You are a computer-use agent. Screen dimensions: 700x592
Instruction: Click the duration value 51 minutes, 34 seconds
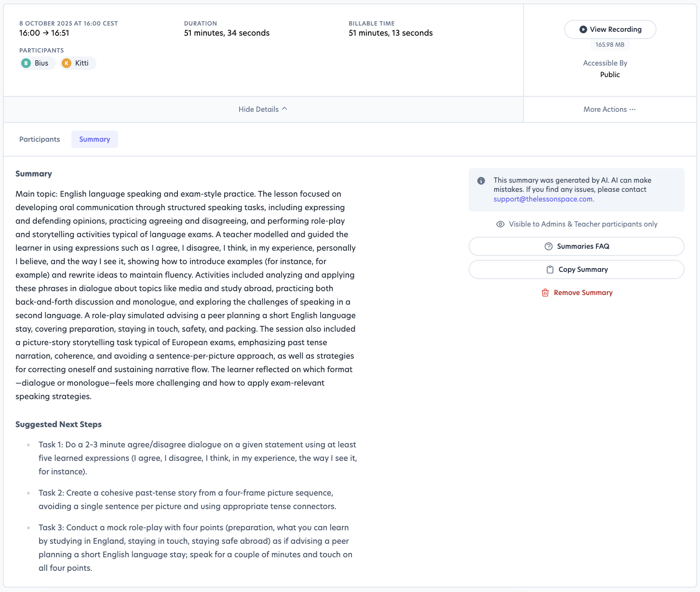coord(227,33)
